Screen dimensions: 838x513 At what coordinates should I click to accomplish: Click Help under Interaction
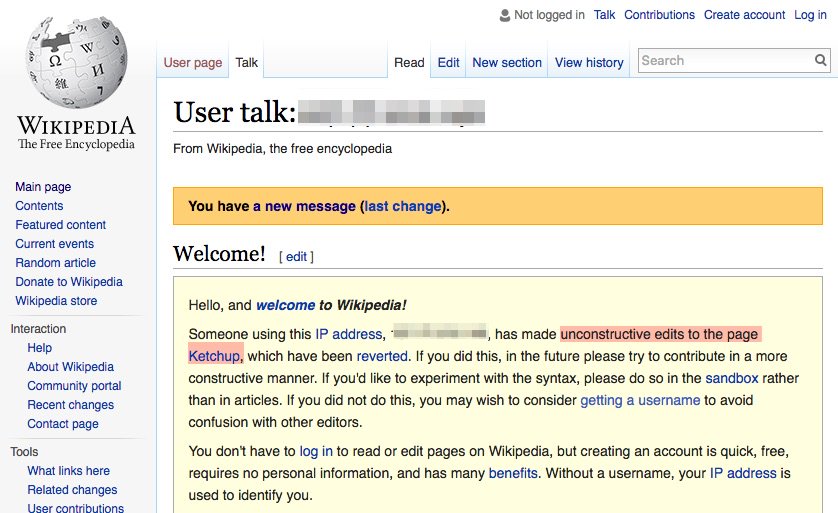[x=40, y=348]
